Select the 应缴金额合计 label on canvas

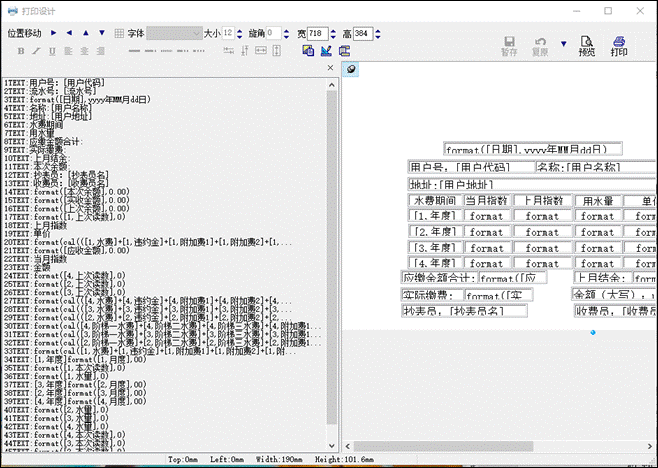(439, 277)
